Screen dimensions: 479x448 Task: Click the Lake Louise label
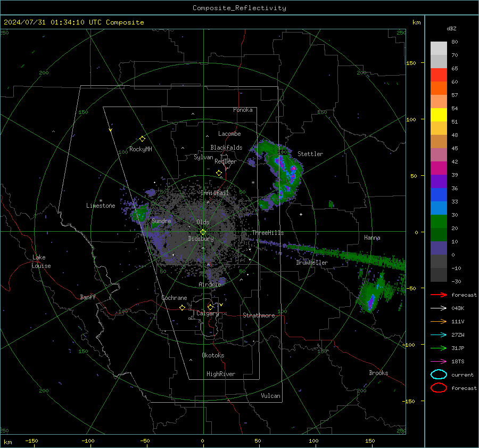pyautogui.click(x=41, y=262)
